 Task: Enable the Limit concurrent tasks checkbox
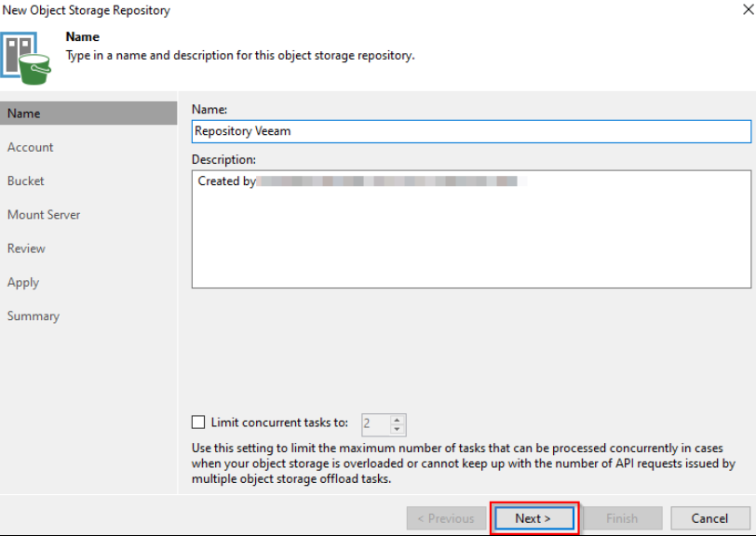[x=198, y=422]
